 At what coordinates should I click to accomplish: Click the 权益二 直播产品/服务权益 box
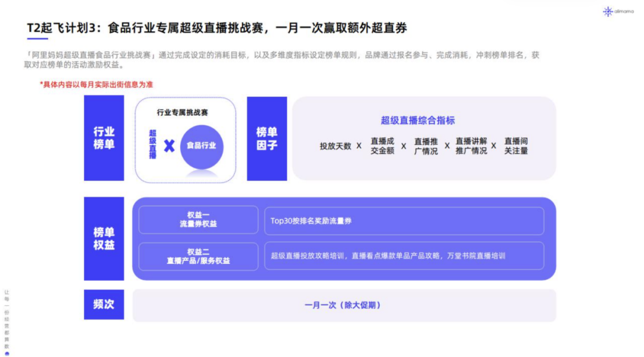[199, 256]
